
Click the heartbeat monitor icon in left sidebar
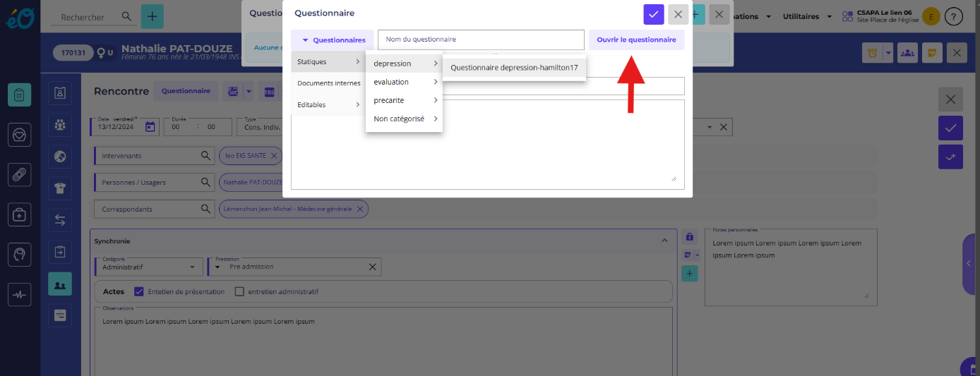point(19,295)
